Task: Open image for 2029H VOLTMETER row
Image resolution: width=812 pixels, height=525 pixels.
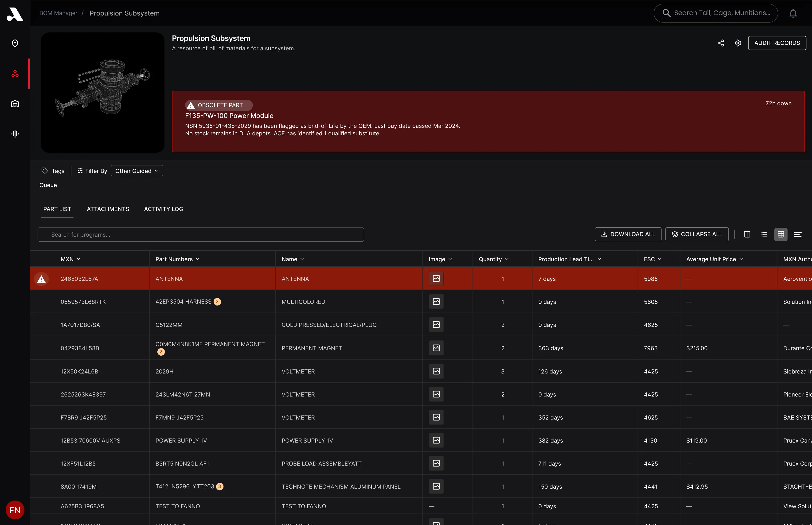Action: pyautogui.click(x=436, y=371)
